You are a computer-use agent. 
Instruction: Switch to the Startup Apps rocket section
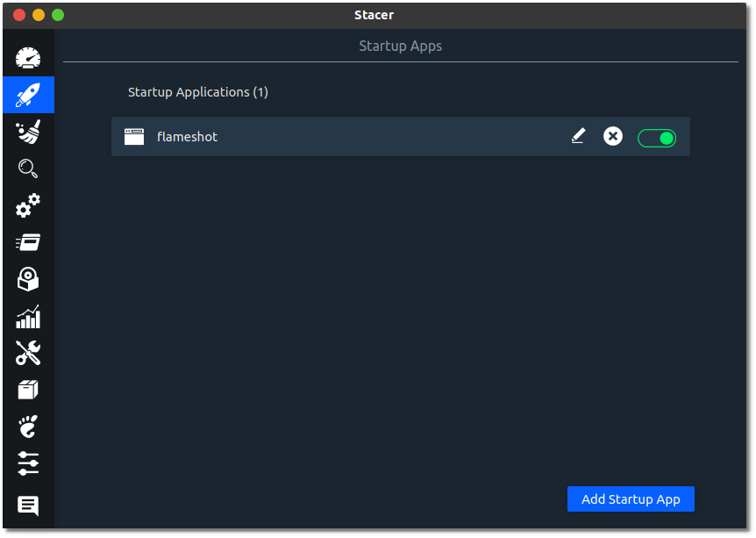[x=27, y=95]
